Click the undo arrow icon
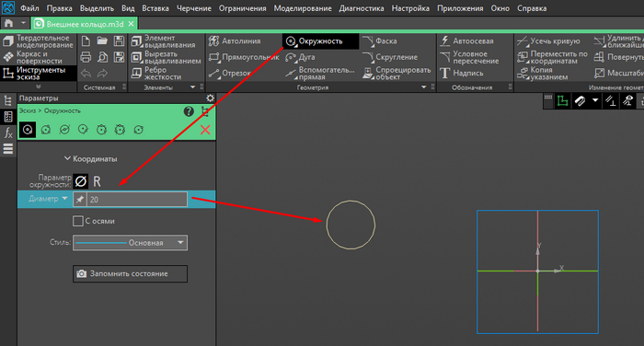 86,73
